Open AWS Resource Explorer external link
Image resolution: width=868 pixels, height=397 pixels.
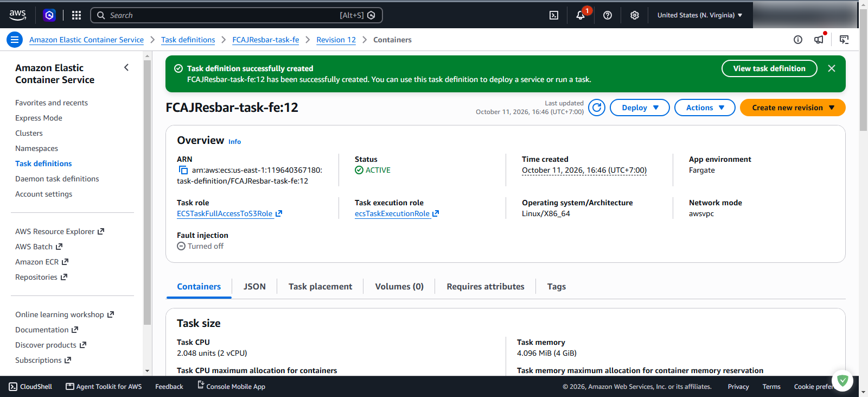(x=60, y=231)
